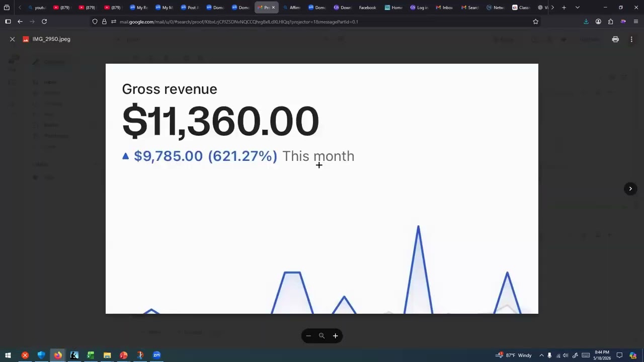This screenshot has height=362, width=644.
Task: Open the 87°F Windy weather widget
Action: pos(514,355)
